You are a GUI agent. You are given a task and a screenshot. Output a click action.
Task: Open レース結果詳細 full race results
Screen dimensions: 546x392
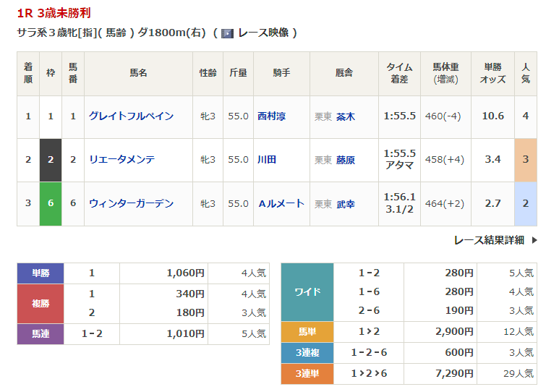click(489, 240)
